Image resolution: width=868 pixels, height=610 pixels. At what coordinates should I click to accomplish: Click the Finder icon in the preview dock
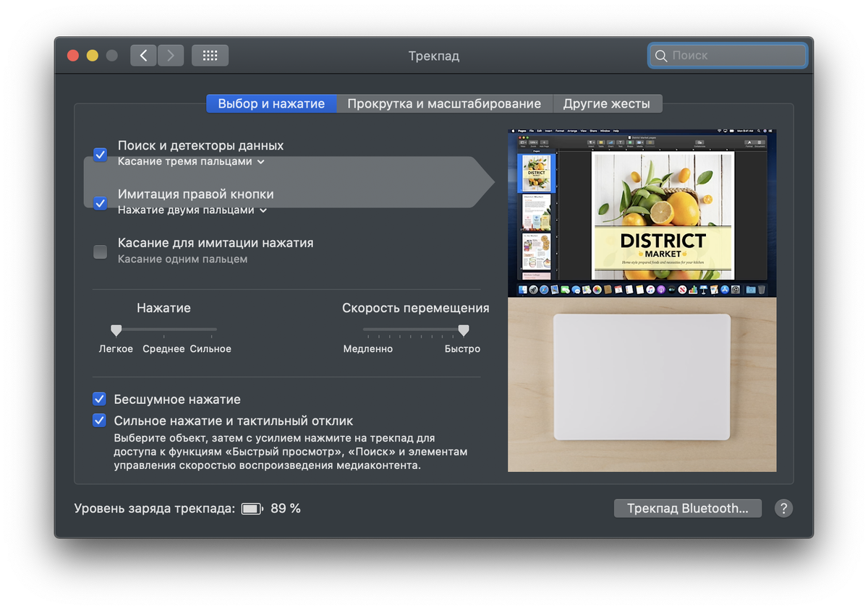pos(522,288)
